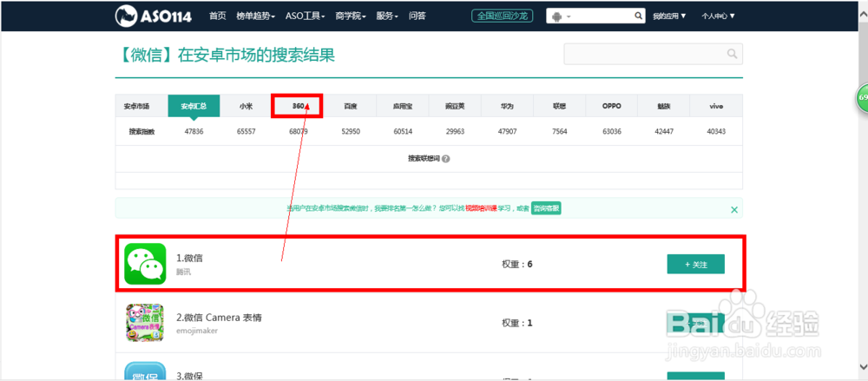The width and height of the screenshot is (868, 381).
Task: Select the 小米 market tab
Action: (246, 106)
